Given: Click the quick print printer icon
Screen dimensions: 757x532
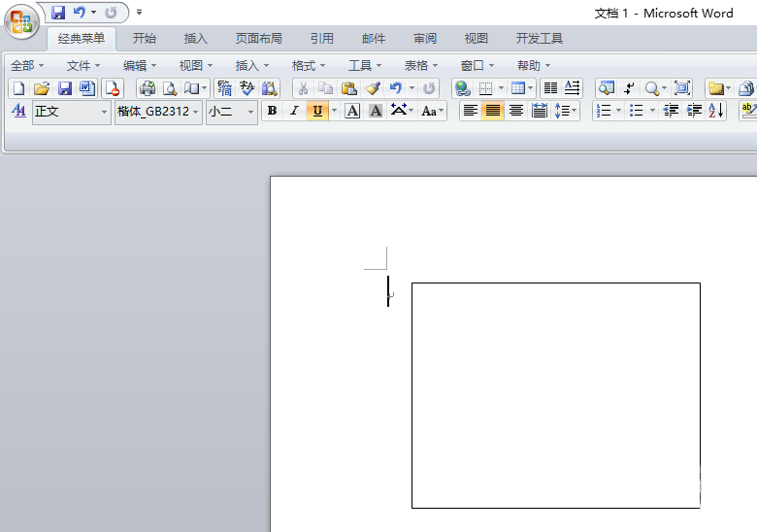Looking at the screenshot, I should tap(148, 88).
